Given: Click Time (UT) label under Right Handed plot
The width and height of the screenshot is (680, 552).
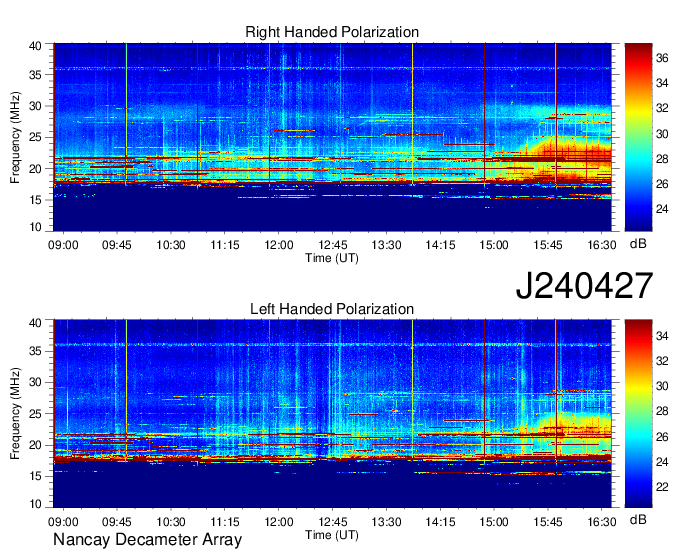Looking at the screenshot, I should point(332,258).
